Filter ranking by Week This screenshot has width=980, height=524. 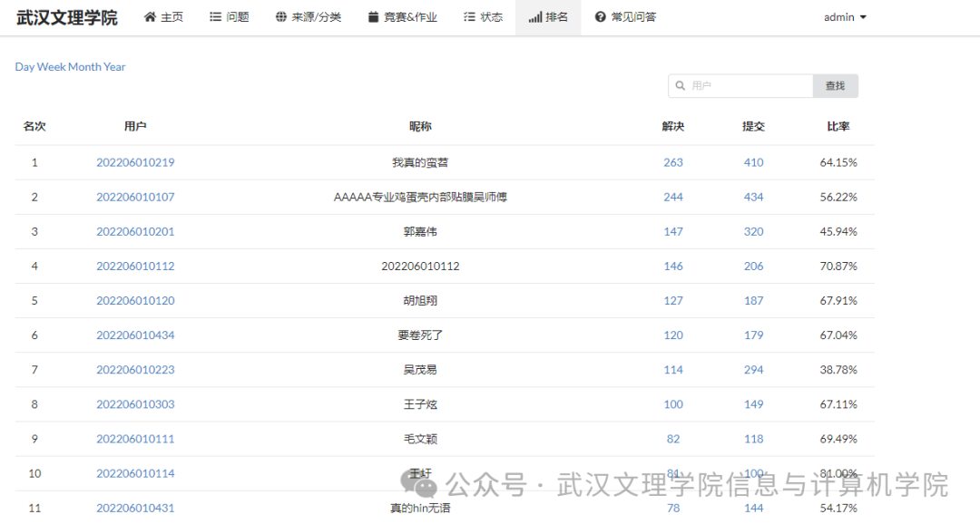(x=51, y=67)
